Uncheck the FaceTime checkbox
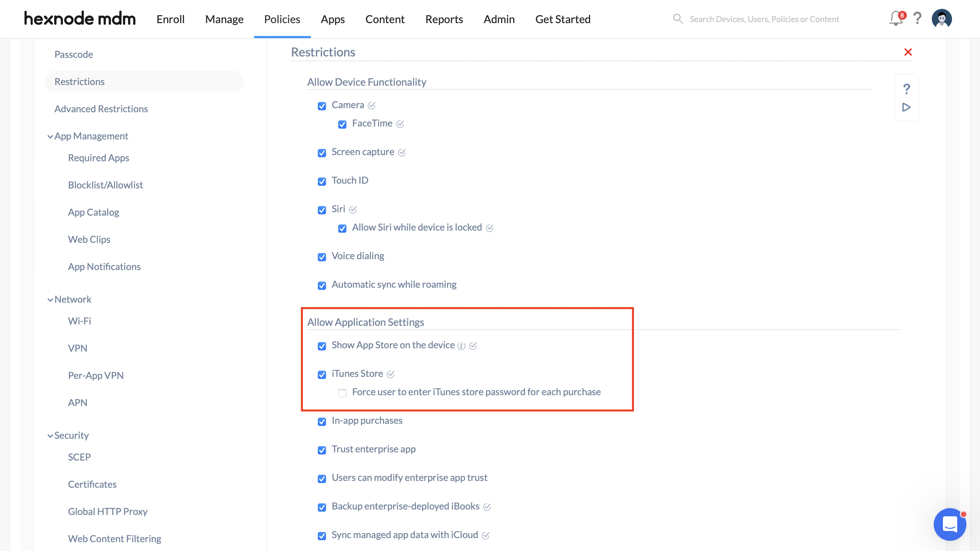This screenshot has height=551, width=980. click(342, 124)
